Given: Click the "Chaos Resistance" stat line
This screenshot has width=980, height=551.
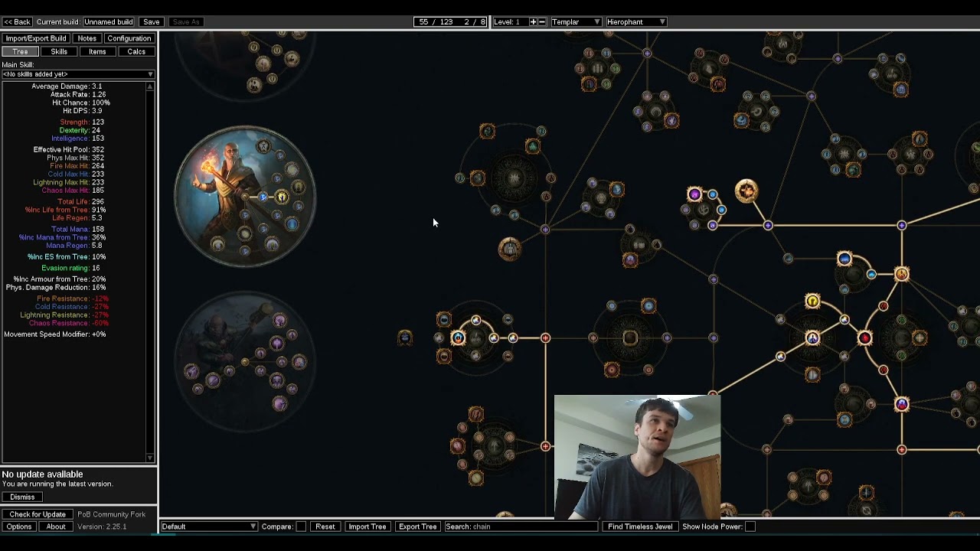Looking at the screenshot, I should click(68, 323).
